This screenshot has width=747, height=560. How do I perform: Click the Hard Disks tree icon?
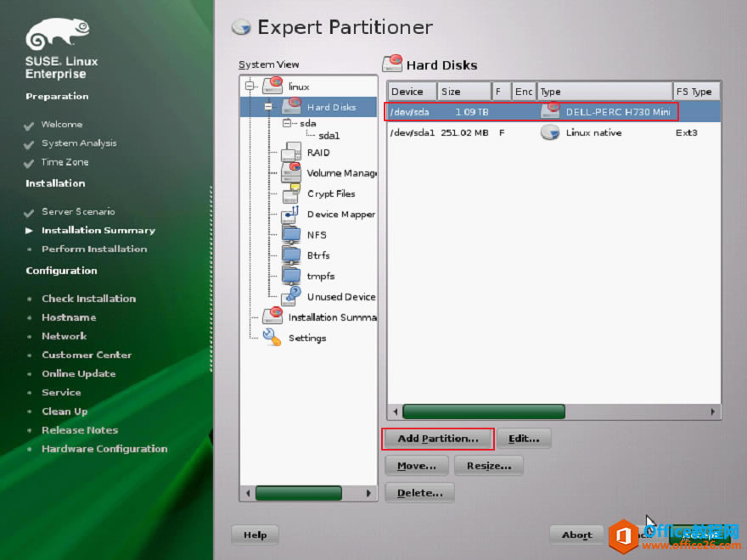(x=291, y=106)
